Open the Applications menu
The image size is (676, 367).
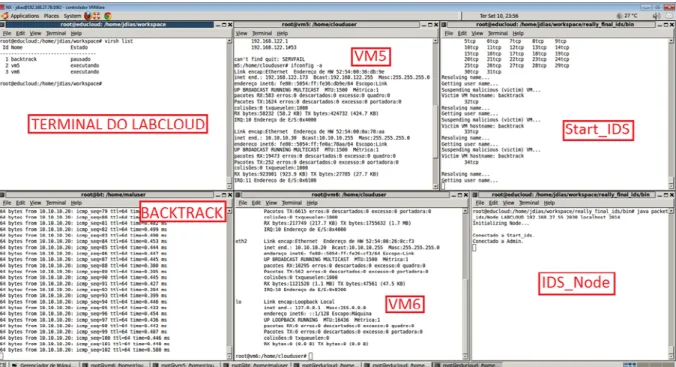click(x=25, y=16)
